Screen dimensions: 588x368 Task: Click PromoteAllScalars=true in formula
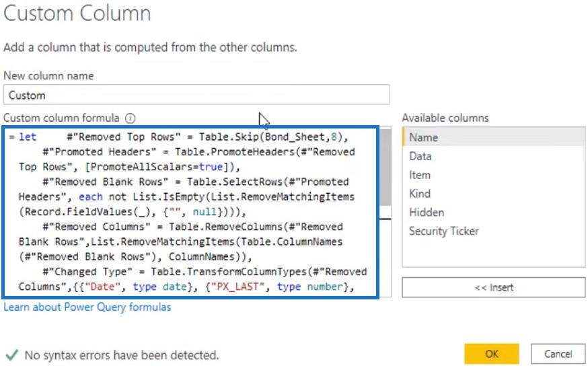pyautogui.click(x=157, y=167)
